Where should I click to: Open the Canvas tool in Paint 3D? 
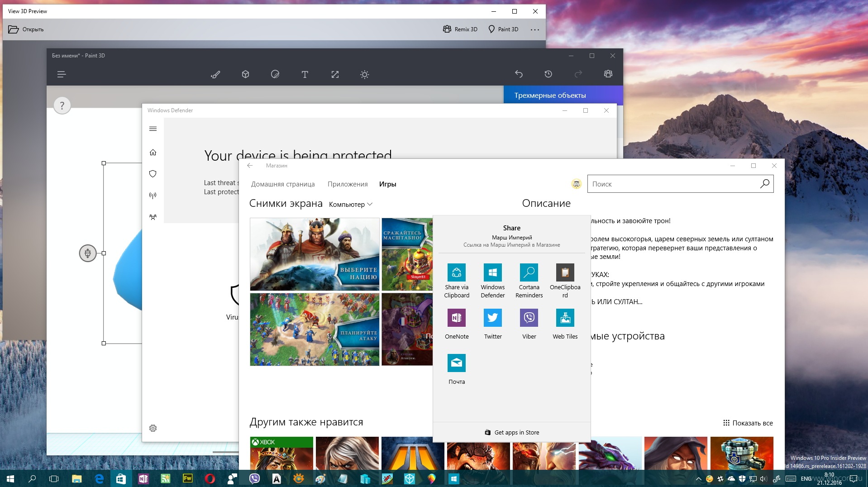[x=335, y=74]
